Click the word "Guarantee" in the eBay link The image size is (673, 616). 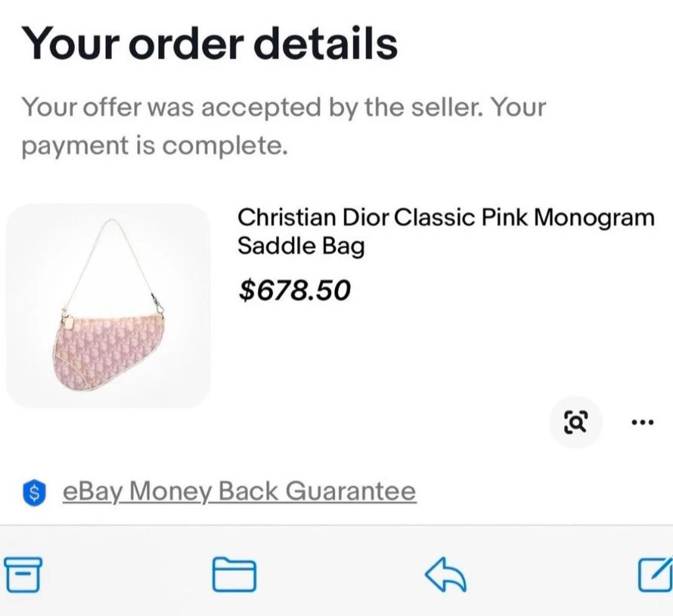351,491
